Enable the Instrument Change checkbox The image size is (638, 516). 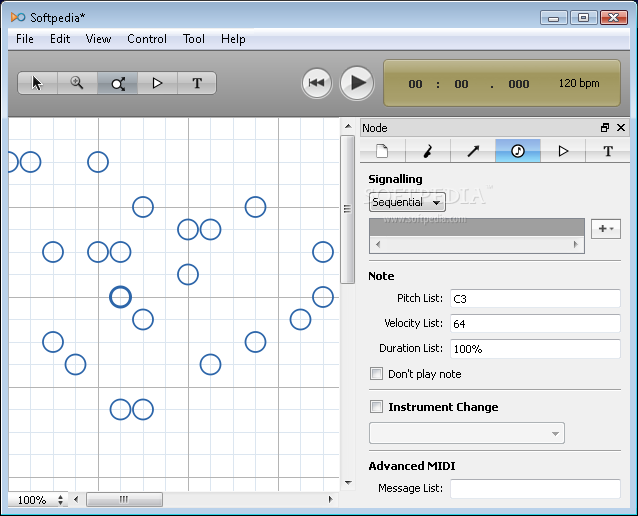[x=376, y=407]
